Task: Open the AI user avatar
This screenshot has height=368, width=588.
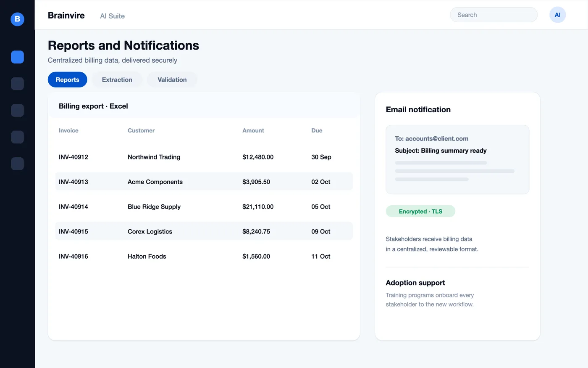Action: tap(557, 15)
